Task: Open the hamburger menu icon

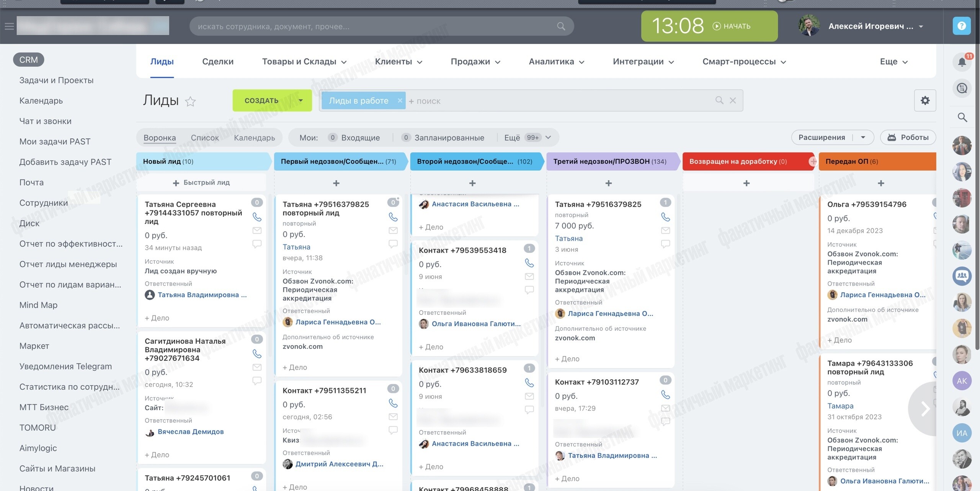Action: (9, 26)
